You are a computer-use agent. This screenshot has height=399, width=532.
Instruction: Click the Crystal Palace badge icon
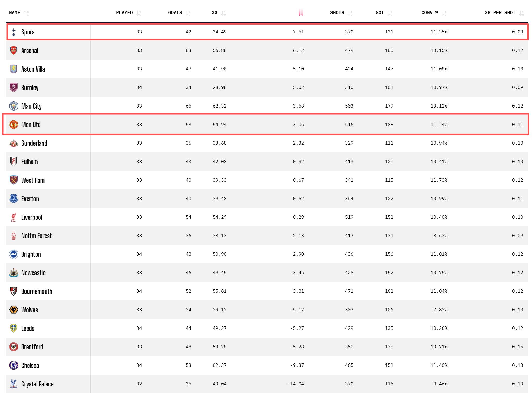14,384
